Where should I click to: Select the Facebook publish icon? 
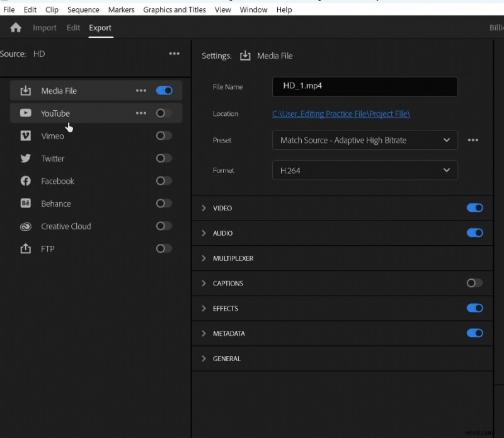[x=26, y=181]
